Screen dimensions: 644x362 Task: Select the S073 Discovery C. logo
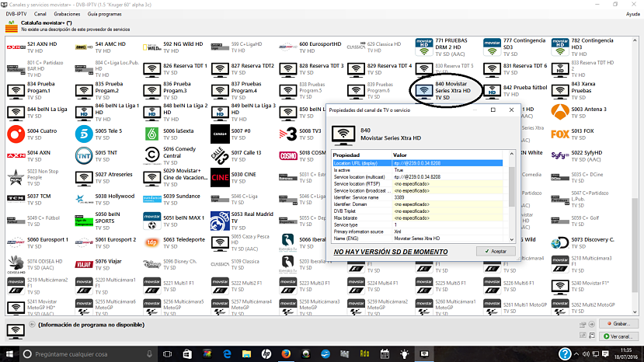[x=560, y=242]
